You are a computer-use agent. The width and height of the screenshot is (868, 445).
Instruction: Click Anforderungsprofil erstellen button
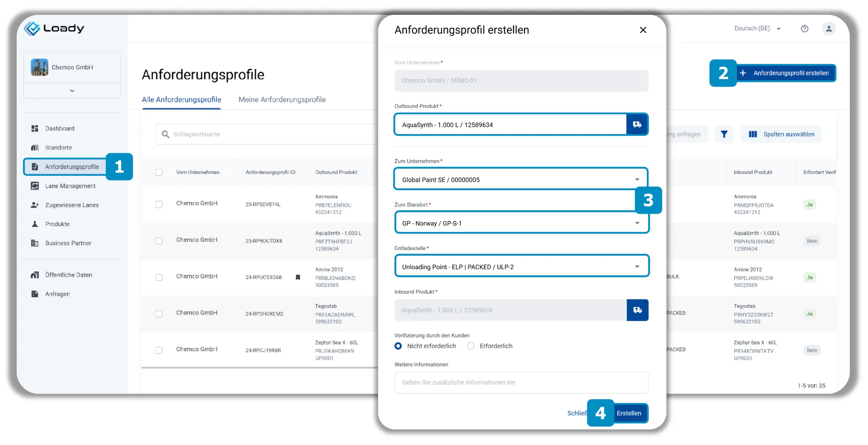[786, 73]
